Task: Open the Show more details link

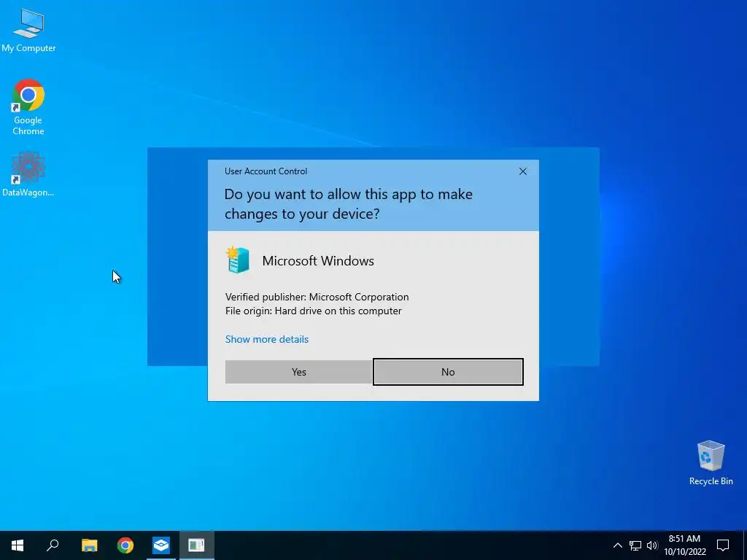Action: (267, 339)
